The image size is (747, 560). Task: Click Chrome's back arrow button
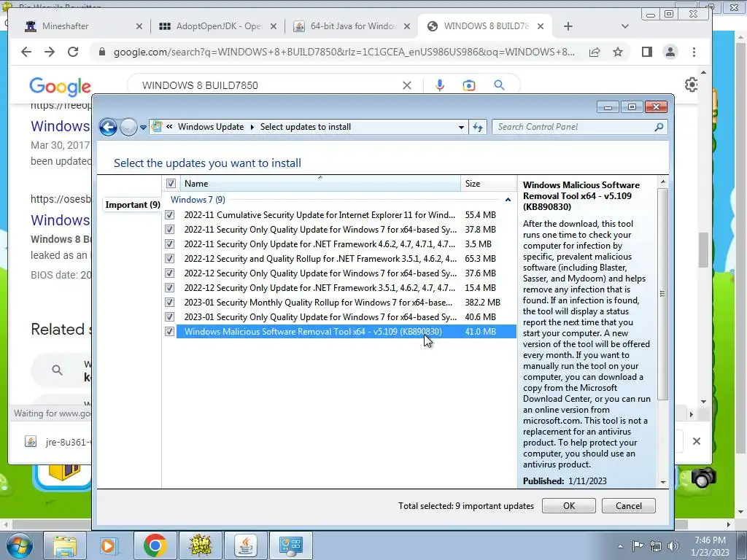pyautogui.click(x=26, y=52)
